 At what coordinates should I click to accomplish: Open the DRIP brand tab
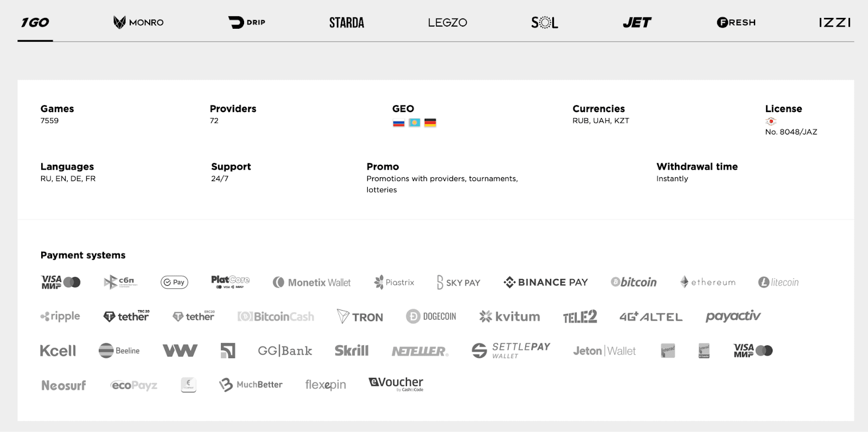pyautogui.click(x=247, y=22)
